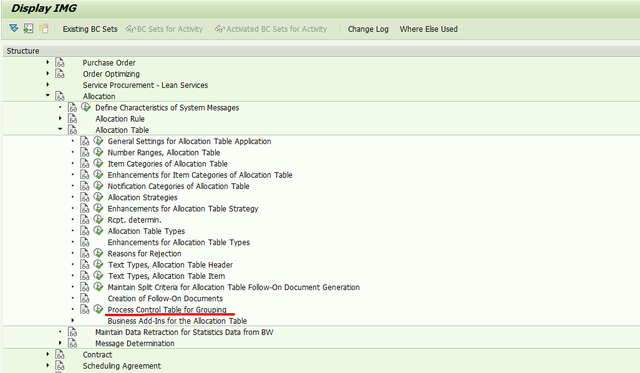Execute icon for Define Characteristics of System Messages
Image resolution: width=640 pixels, height=373 pixels.
86,107
